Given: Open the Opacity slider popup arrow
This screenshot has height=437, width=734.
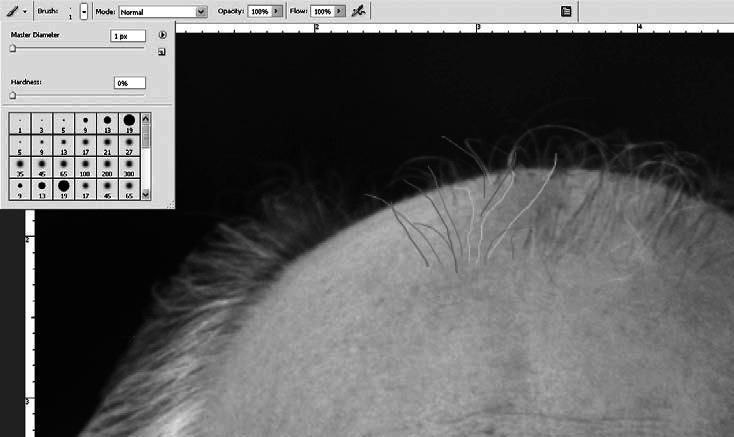Looking at the screenshot, I should click(x=277, y=11).
